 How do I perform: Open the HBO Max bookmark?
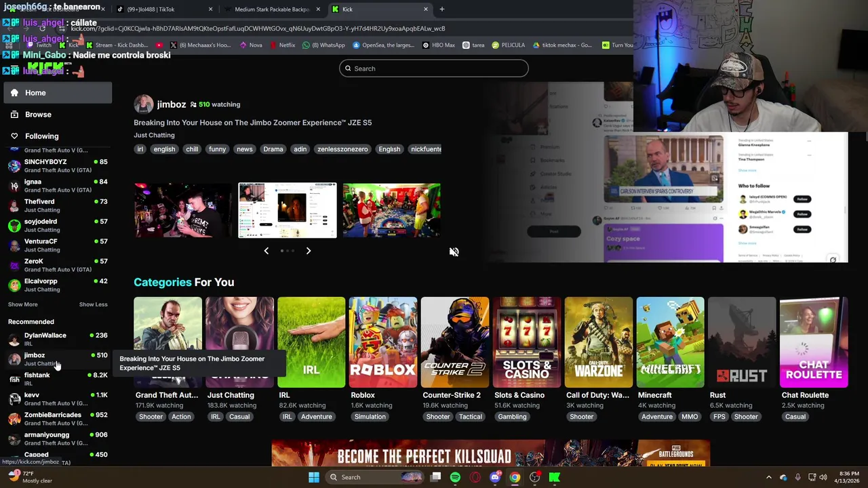coord(438,45)
